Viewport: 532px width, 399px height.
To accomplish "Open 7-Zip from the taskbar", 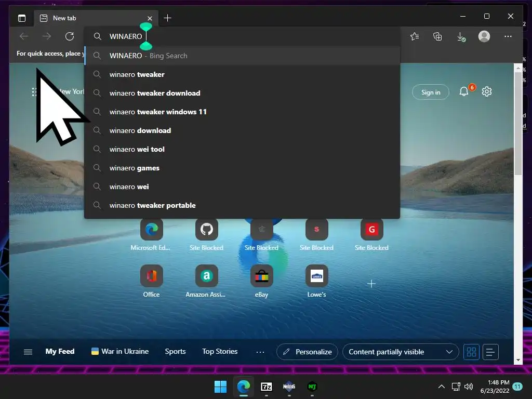I will coord(267,387).
